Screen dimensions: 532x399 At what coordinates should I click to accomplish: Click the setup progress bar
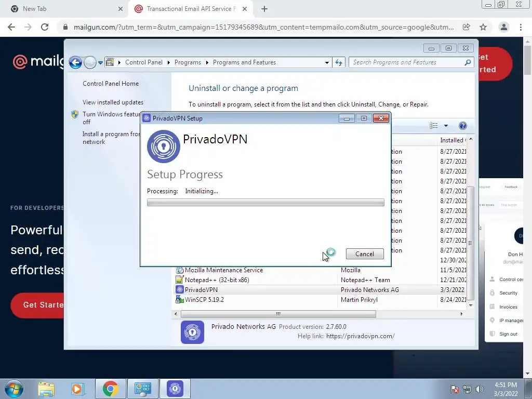point(265,203)
